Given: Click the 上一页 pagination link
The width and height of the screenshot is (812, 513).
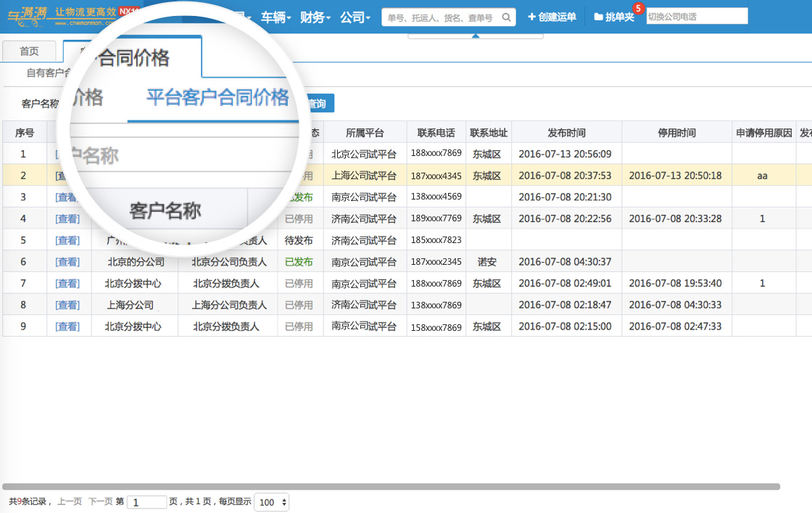Looking at the screenshot, I should 70,501.
